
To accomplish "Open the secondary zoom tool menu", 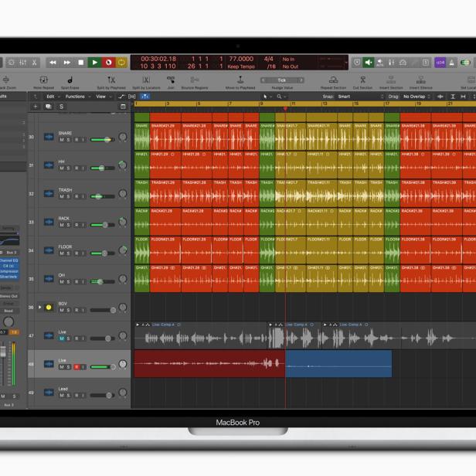I will click(x=280, y=97).
